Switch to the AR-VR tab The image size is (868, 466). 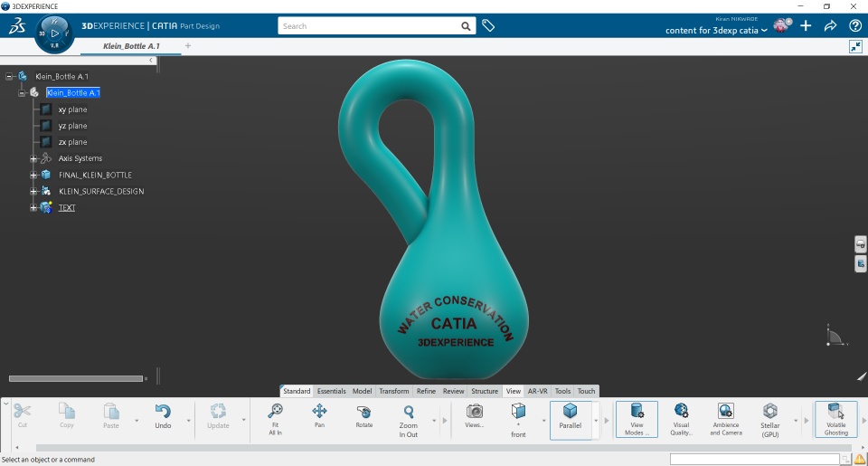[537, 391]
